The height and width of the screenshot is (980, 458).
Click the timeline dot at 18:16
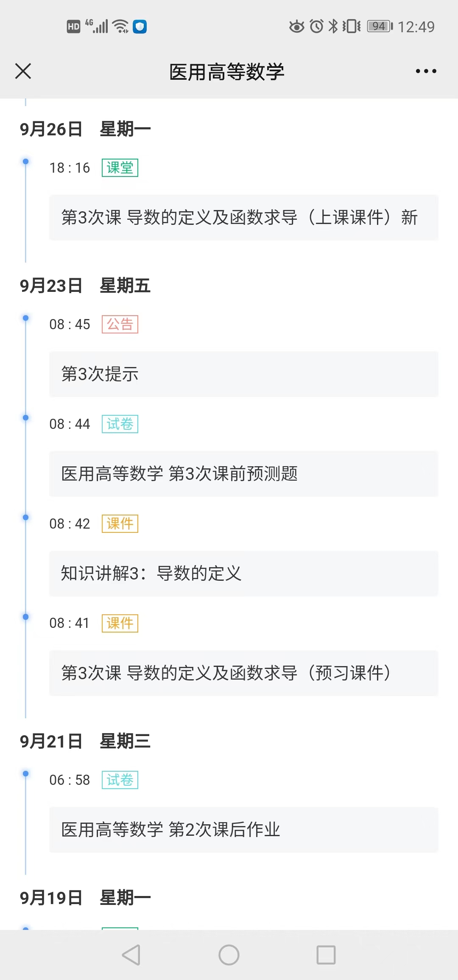point(26,162)
